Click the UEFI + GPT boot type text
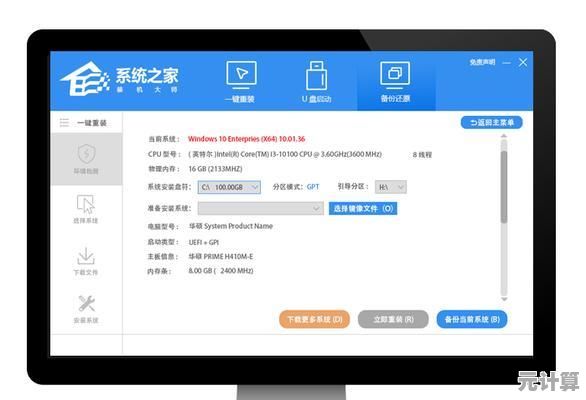This screenshot has height=400, width=586. pos(204,242)
